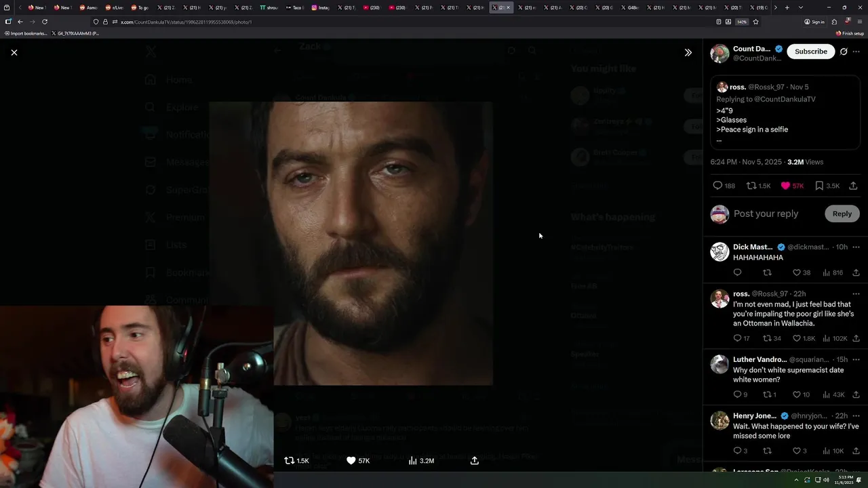Switch to the 'To go' browser tab

tap(140, 7)
